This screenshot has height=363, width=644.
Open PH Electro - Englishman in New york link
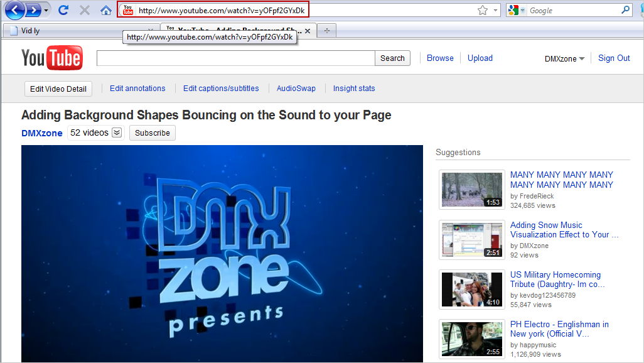(559, 329)
